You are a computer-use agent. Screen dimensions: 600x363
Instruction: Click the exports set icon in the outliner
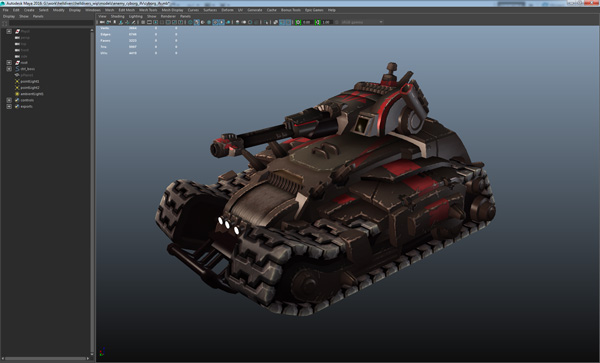[17, 106]
